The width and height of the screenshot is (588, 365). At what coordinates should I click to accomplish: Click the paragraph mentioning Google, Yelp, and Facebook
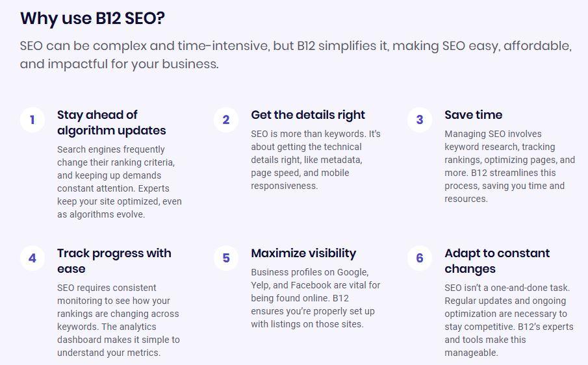click(x=316, y=298)
